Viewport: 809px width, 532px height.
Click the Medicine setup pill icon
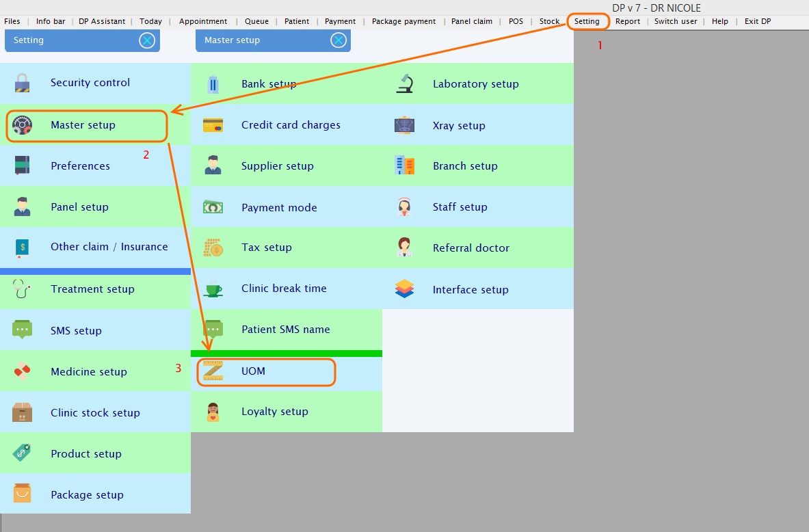point(22,371)
